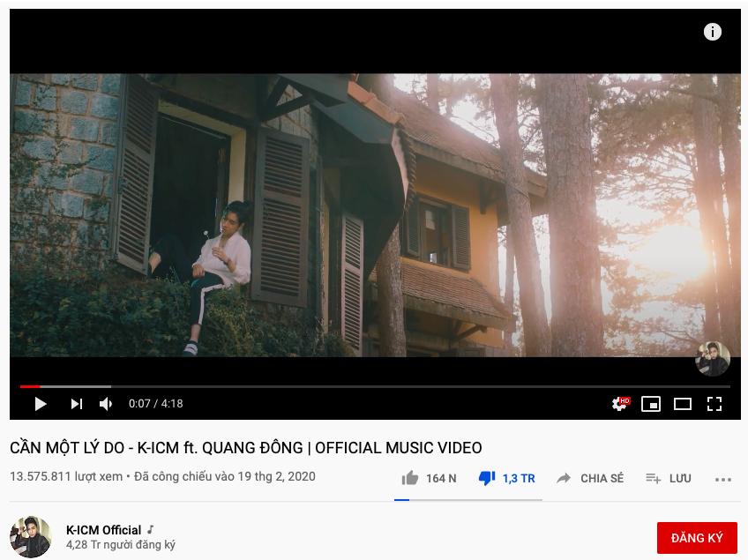This screenshot has height=560, width=748.
Task: Open the video info card icon
Action: click(713, 32)
